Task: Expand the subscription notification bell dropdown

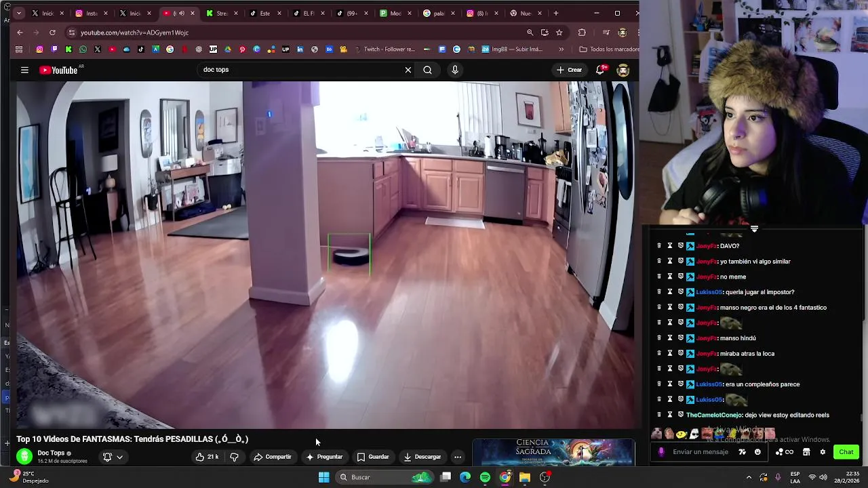Action: click(113, 457)
